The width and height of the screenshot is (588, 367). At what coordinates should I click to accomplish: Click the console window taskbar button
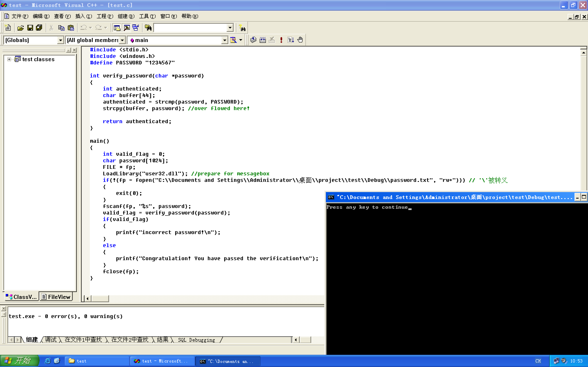tap(227, 361)
